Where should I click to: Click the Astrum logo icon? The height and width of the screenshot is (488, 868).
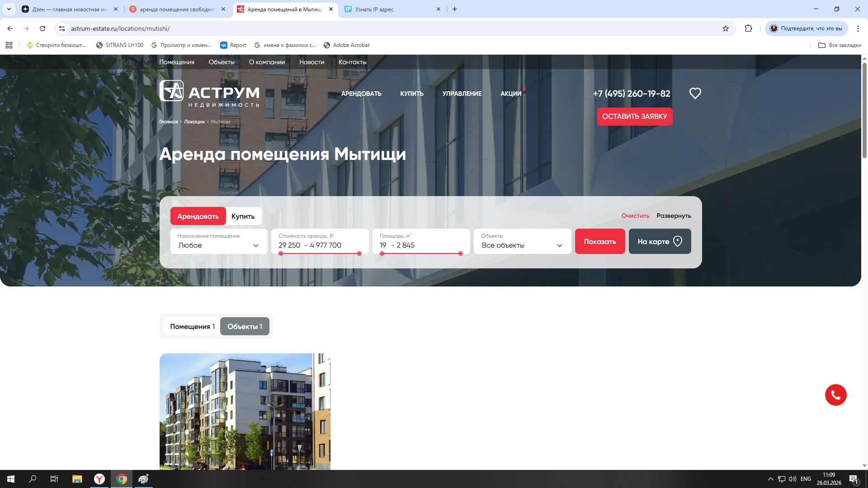click(171, 91)
